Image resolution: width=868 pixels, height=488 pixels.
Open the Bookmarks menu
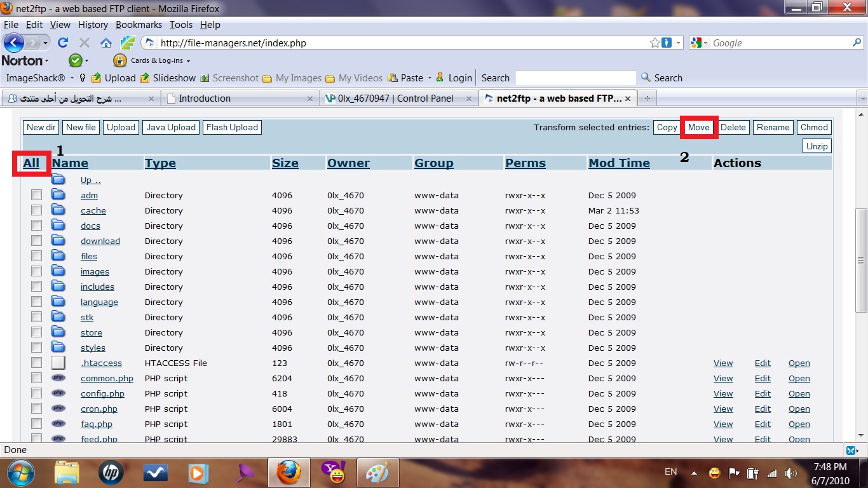click(x=139, y=25)
